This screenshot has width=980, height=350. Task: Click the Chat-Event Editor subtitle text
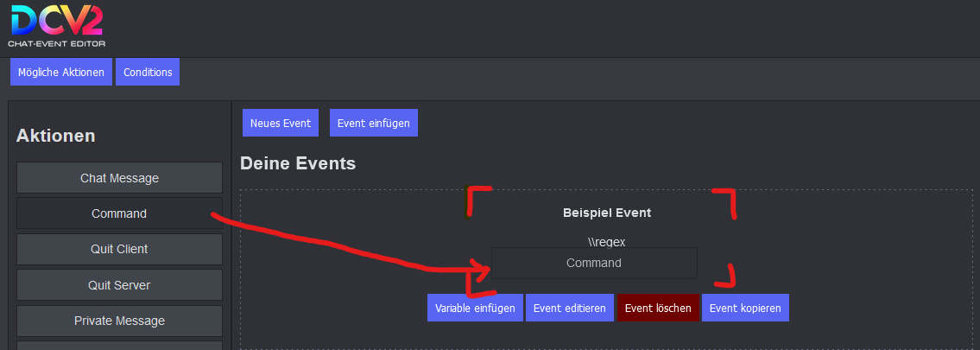pyautogui.click(x=56, y=42)
